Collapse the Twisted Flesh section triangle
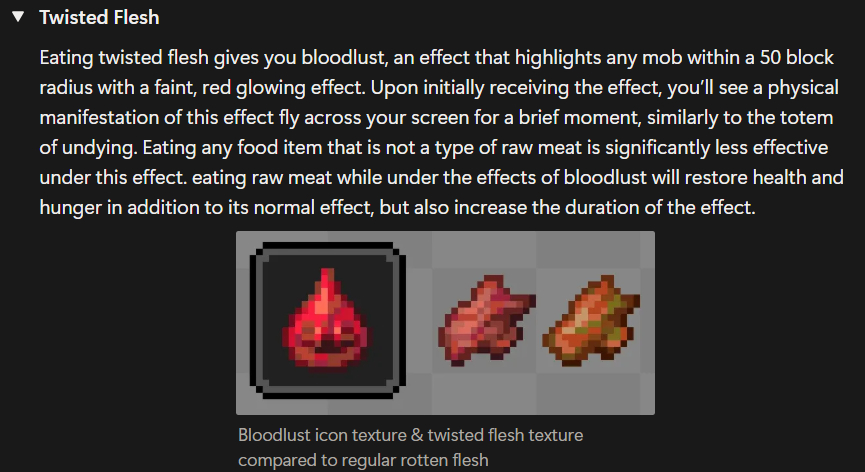Viewport: 865px width, 472px height. tap(18, 18)
